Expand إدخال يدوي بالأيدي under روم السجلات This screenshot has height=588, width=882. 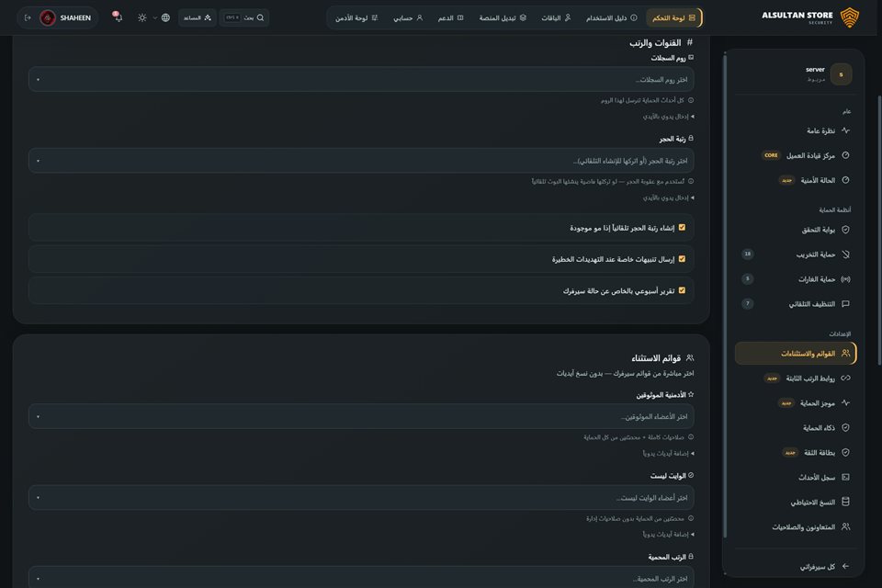coord(668,117)
